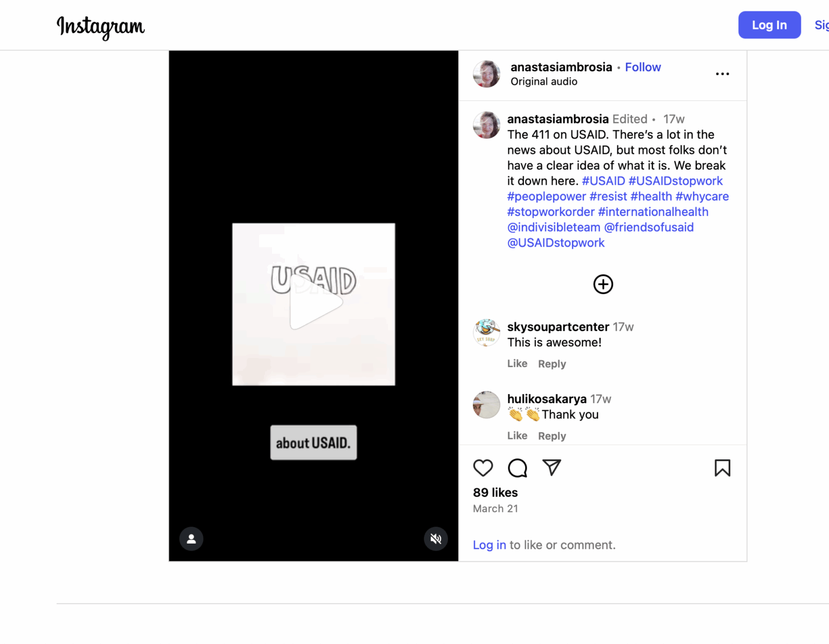Reply to skysoupartcenter's comment
The height and width of the screenshot is (644, 829).
tap(552, 364)
